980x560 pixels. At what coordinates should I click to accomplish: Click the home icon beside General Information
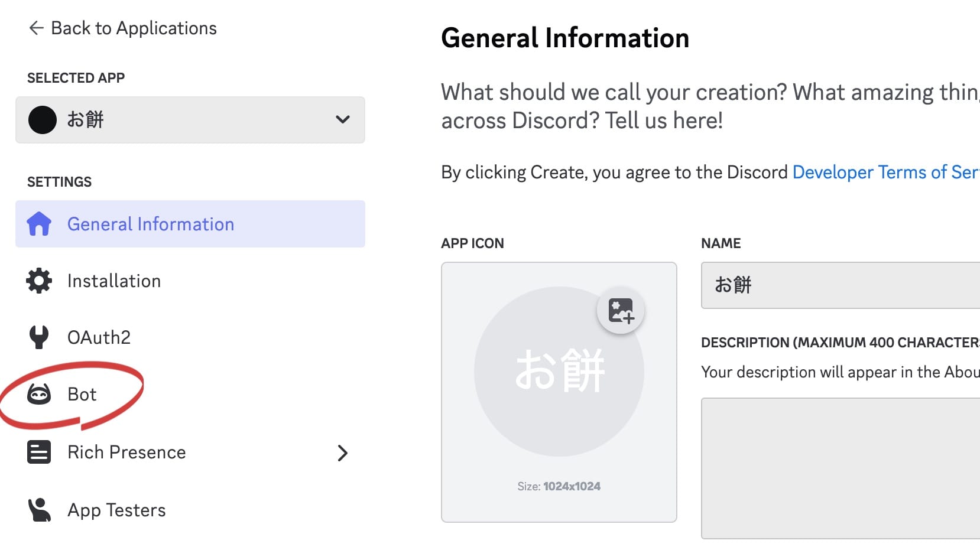[39, 224]
